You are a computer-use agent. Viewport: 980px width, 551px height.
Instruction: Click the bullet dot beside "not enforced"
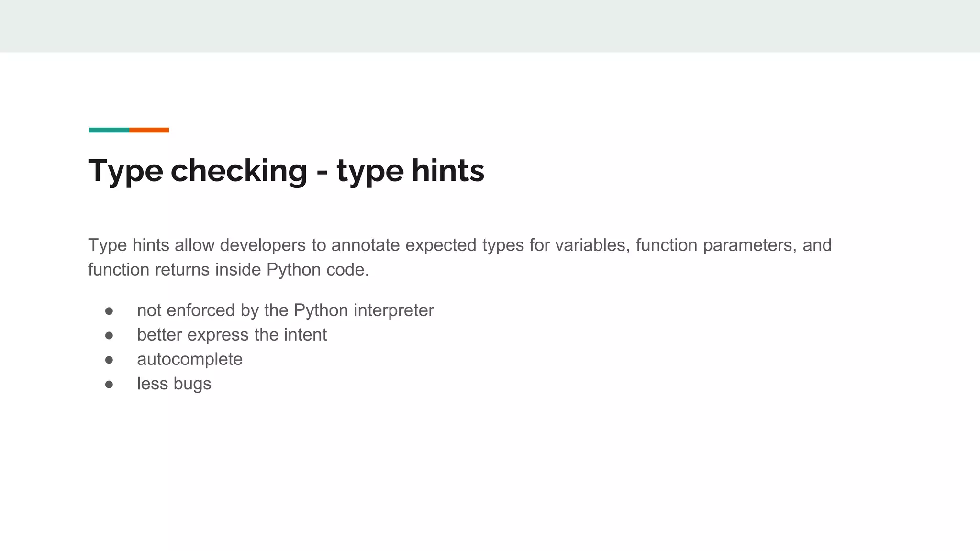click(109, 311)
